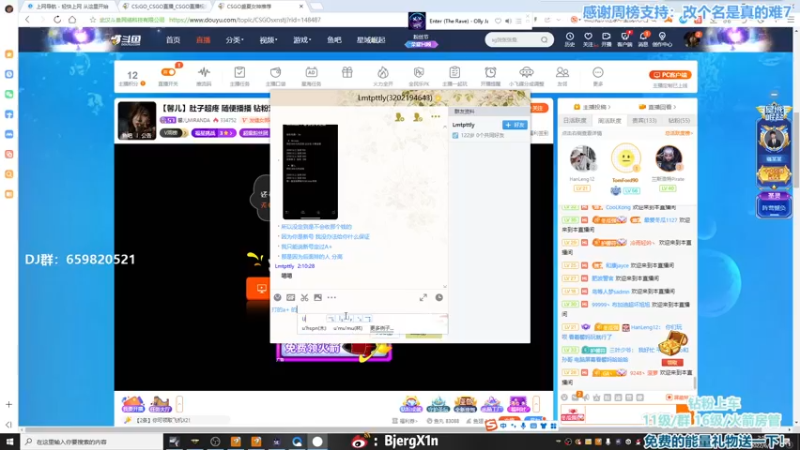Click the second yellow person icon in chat header

(418, 117)
